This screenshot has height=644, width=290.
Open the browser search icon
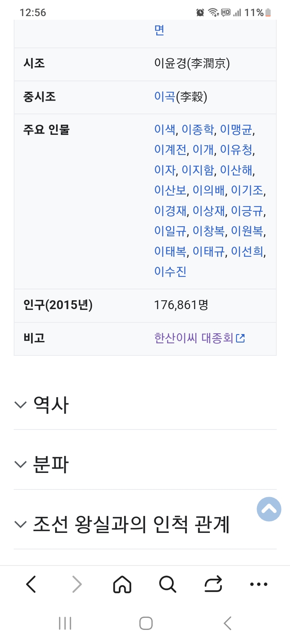[168, 584]
